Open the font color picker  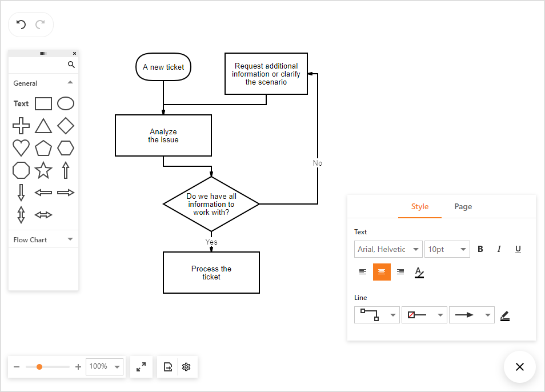pos(419,273)
